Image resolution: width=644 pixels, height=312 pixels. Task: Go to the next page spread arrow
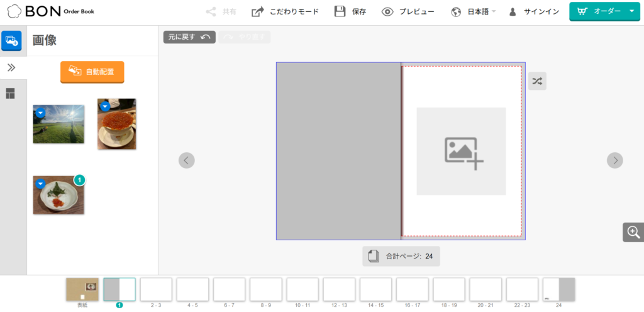pos(614,160)
